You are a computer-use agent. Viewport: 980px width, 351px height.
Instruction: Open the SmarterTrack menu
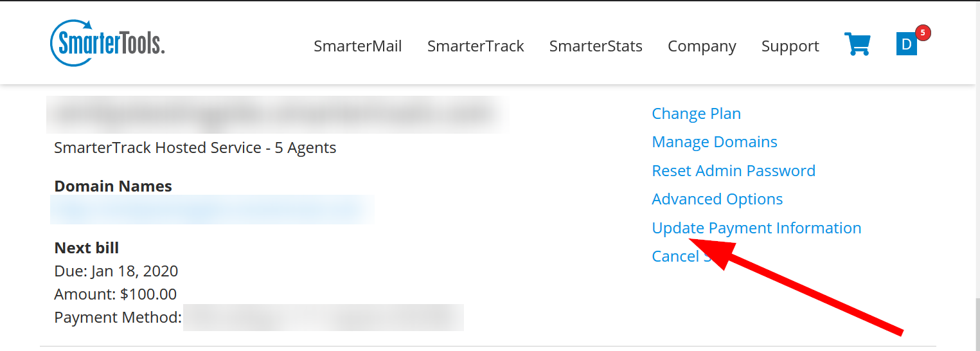pos(476,46)
